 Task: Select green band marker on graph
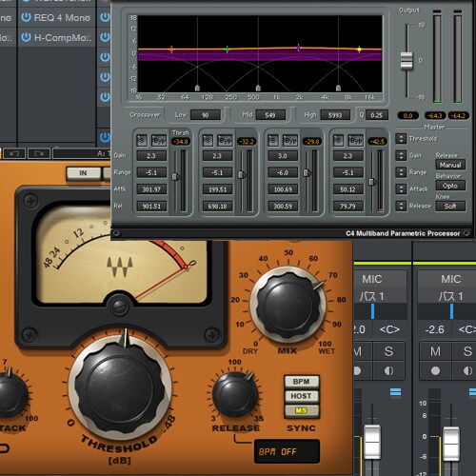pos(227,50)
